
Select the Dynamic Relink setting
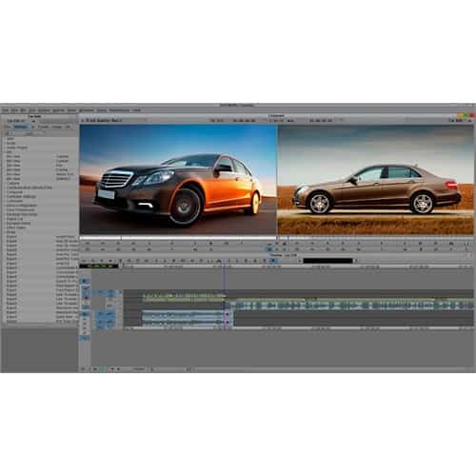pyautogui.click(x=41, y=223)
